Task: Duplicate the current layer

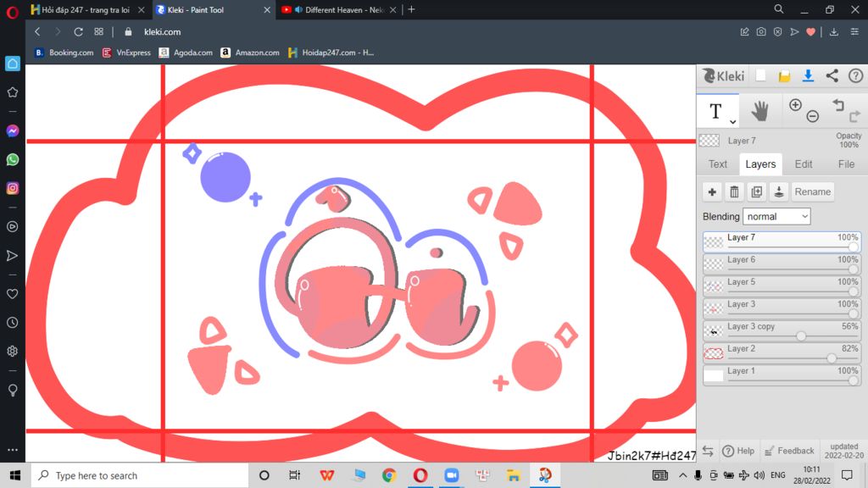Action: coord(756,192)
